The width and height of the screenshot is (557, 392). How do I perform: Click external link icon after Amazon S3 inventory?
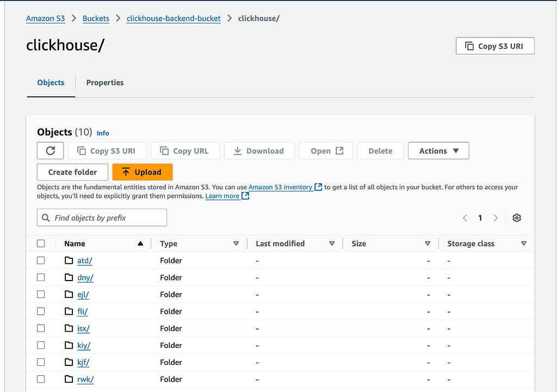click(x=318, y=187)
